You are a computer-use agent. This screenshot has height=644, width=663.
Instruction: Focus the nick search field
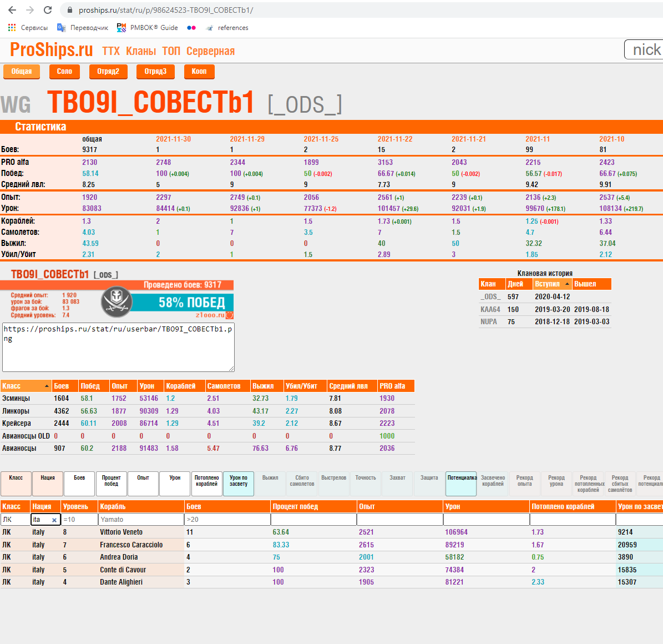644,49
